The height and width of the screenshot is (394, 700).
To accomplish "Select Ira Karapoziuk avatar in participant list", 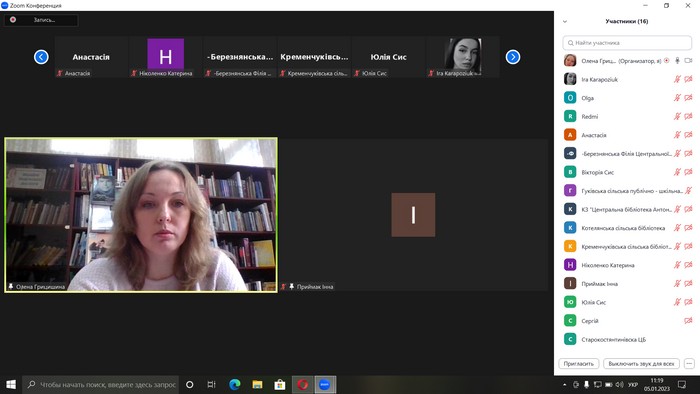I will (x=570, y=79).
